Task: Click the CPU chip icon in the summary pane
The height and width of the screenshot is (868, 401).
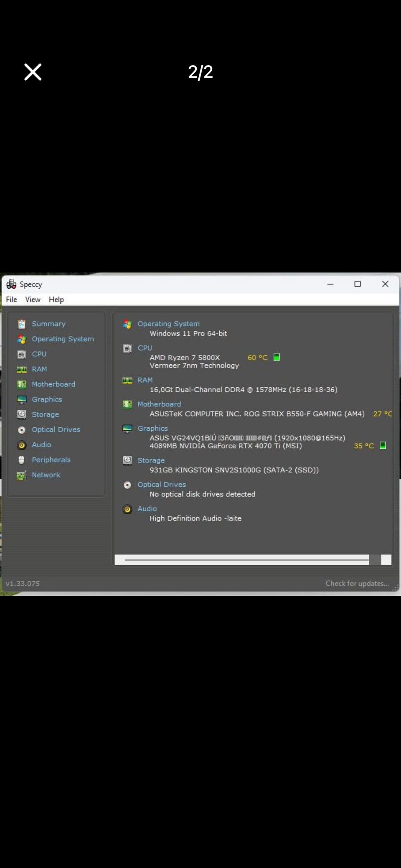Action: pos(127,348)
